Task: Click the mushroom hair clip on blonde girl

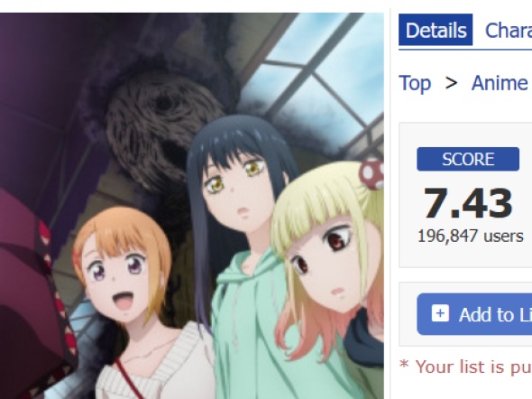Action: 371,173
